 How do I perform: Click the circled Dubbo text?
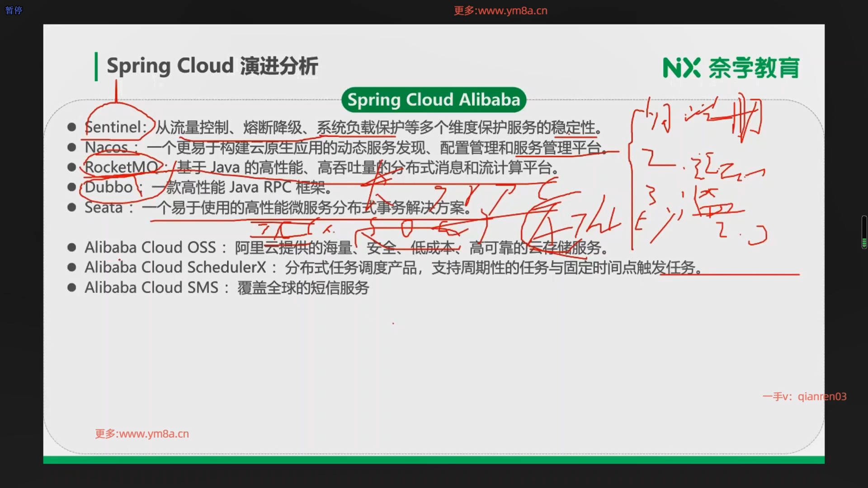109,187
